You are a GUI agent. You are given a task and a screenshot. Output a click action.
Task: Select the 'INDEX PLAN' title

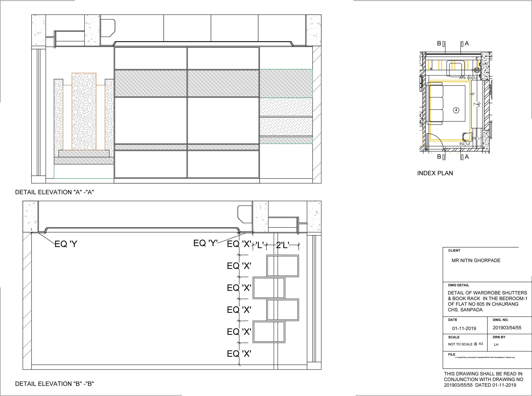(435, 173)
